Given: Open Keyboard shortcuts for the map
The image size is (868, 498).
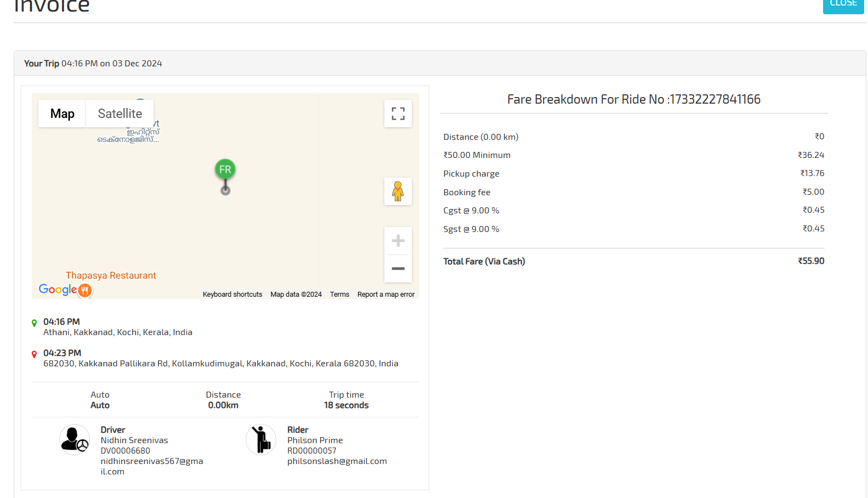Looking at the screenshot, I should [x=232, y=295].
